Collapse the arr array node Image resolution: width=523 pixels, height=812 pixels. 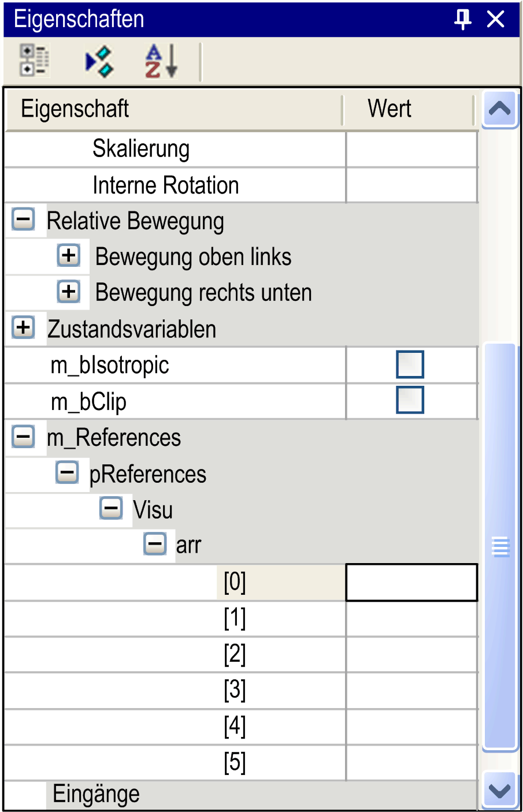[x=155, y=544]
